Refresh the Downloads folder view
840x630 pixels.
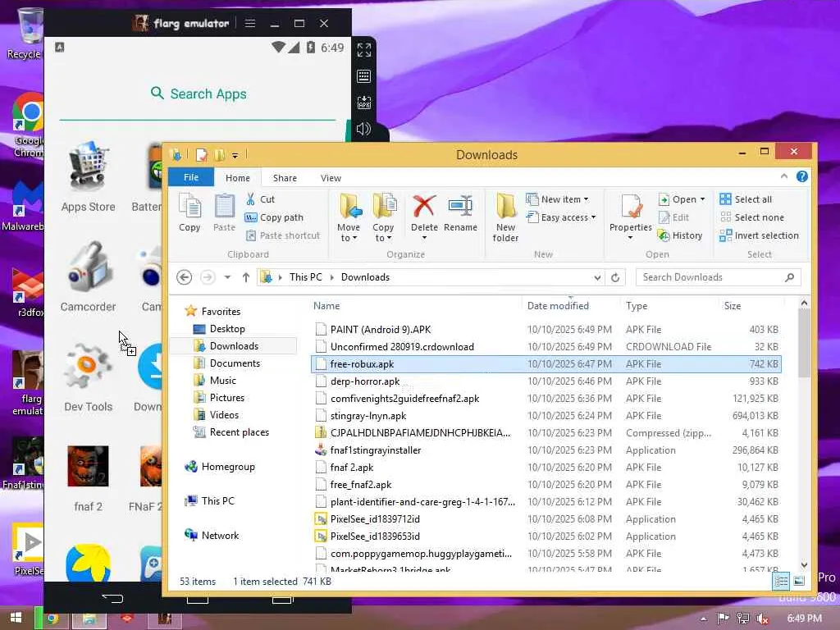coord(615,277)
